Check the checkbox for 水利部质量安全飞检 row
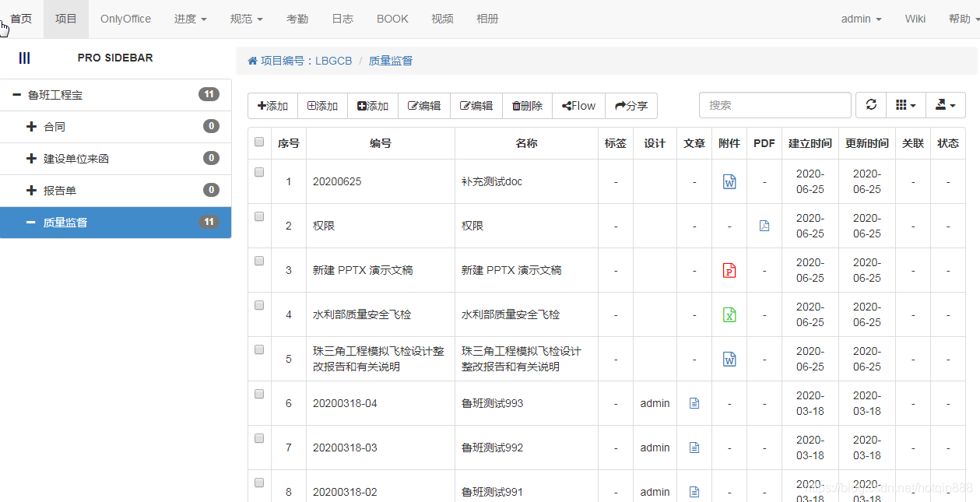Screen dimensions: 980x502 tap(259, 305)
